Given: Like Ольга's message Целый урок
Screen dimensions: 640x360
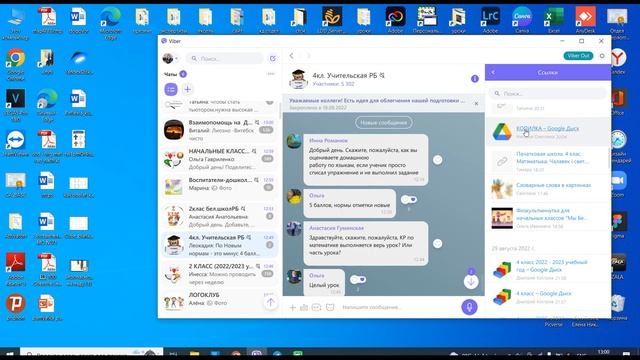Looking at the screenshot, I should tap(358, 280).
